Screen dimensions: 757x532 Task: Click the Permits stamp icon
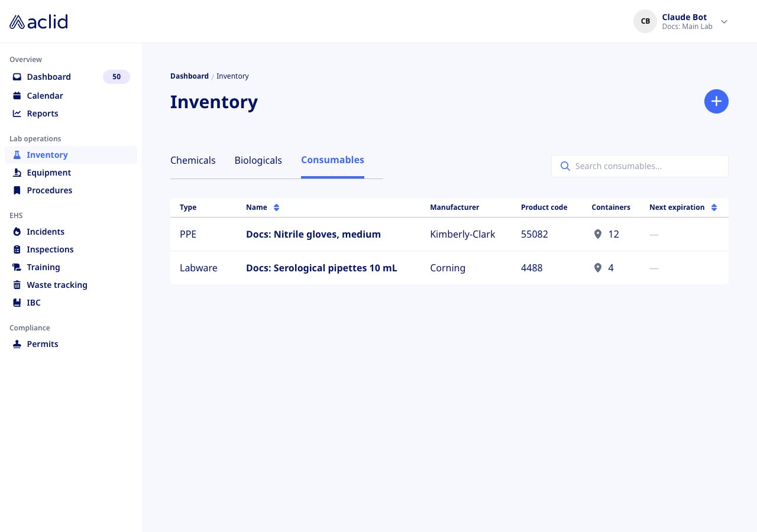(x=17, y=344)
